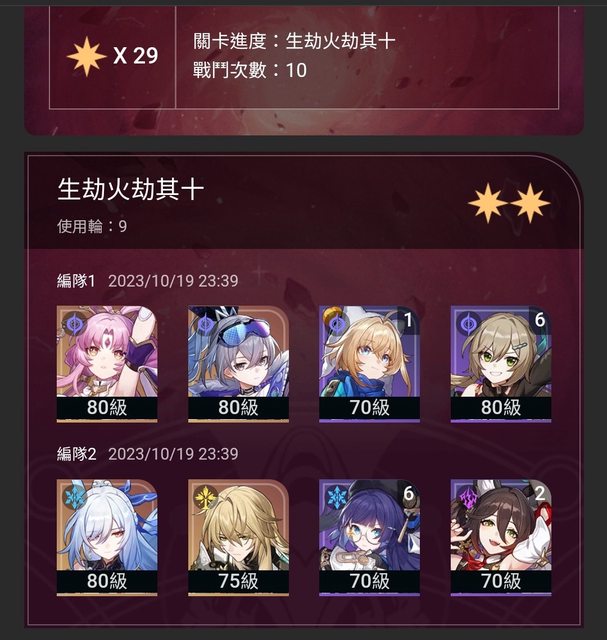Viewport: 607px width, 640px height.
Task: Click the Ice snowflake icon on glasses character
Action: tap(337, 498)
